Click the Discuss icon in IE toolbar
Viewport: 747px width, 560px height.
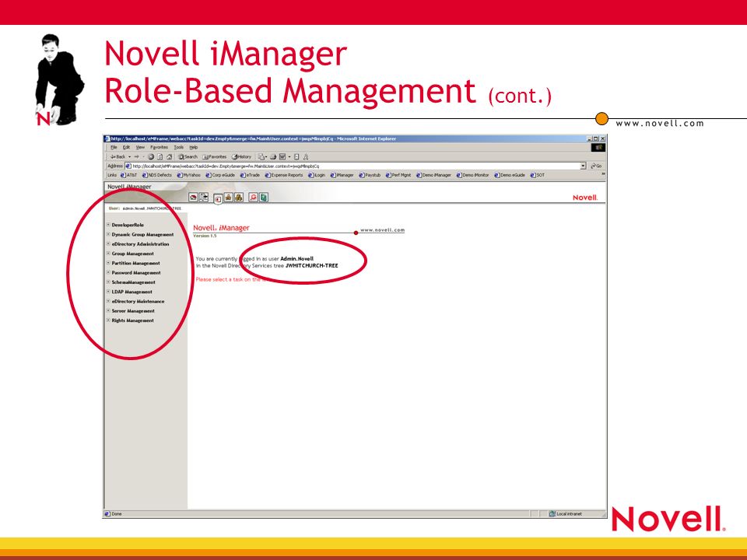click(x=296, y=156)
